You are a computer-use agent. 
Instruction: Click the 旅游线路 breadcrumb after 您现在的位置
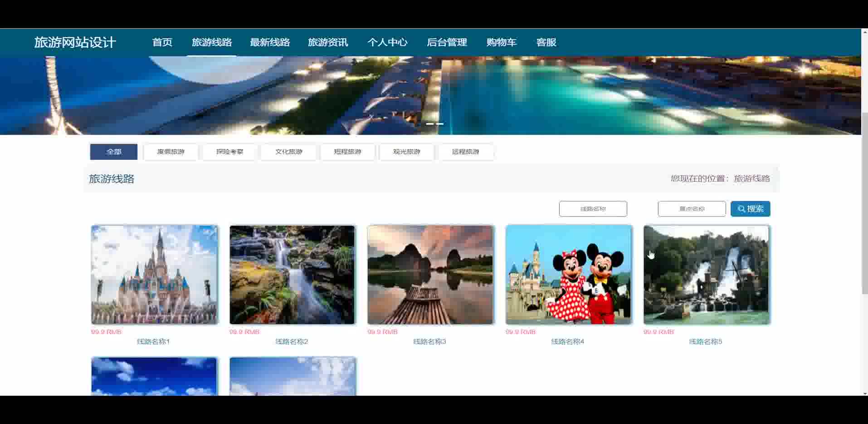(x=752, y=178)
